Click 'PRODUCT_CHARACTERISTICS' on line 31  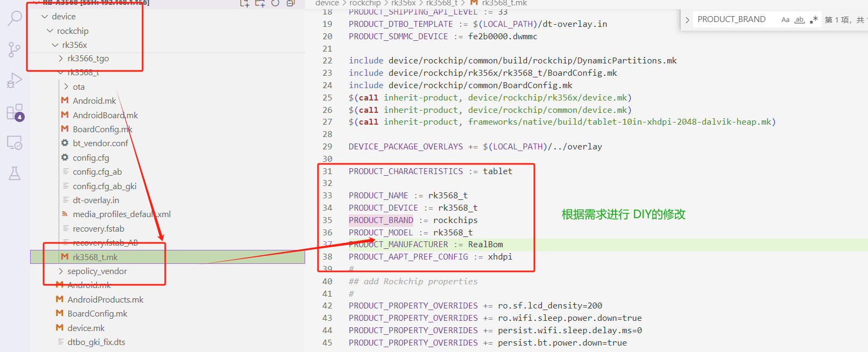[406, 171]
